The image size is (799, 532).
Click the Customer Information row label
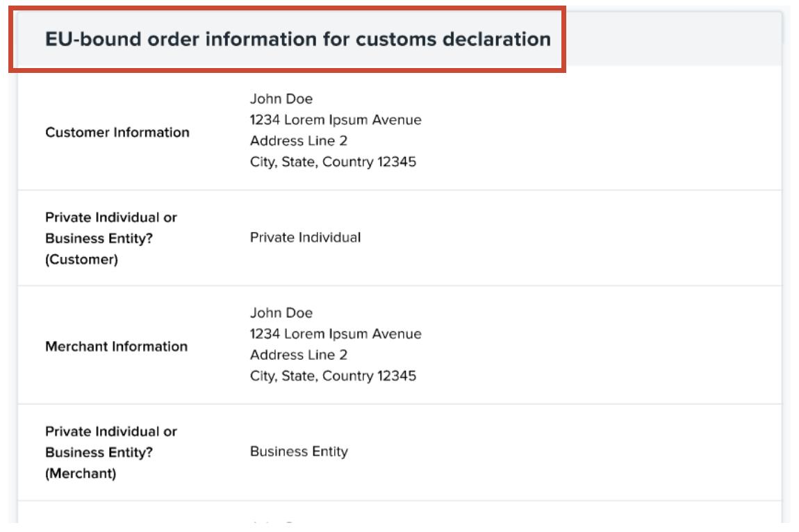[117, 133]
